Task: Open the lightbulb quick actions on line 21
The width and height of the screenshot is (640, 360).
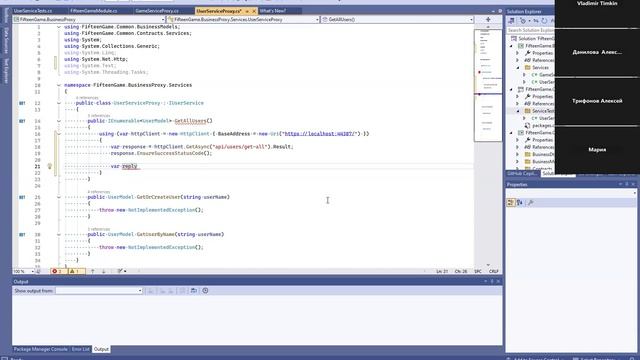Action: (x=49, y=166)
